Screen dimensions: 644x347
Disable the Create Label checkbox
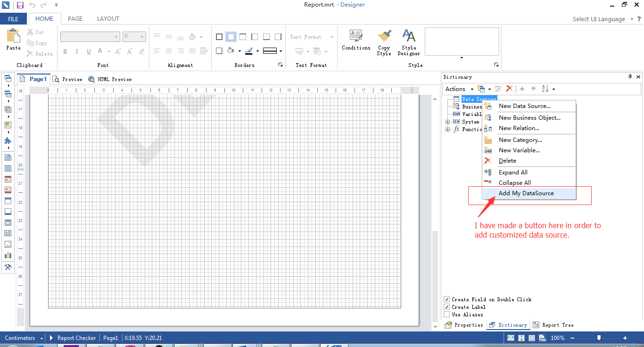click(447, 307)
